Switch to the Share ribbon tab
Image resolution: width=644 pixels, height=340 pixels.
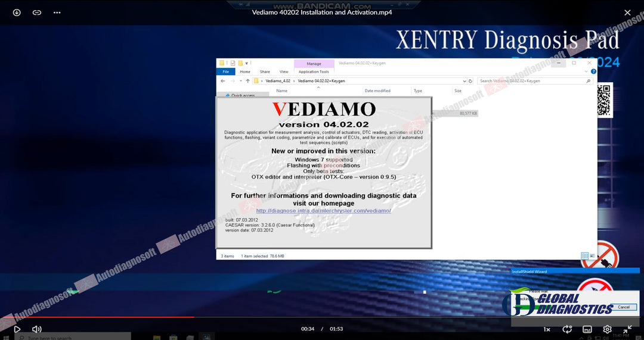point(265,71)
